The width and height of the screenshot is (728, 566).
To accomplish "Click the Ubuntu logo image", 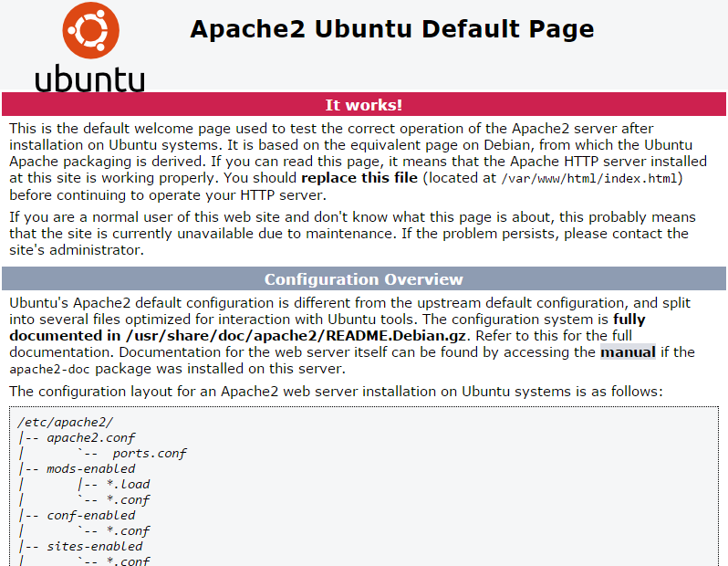I will (x=90, y=47).
